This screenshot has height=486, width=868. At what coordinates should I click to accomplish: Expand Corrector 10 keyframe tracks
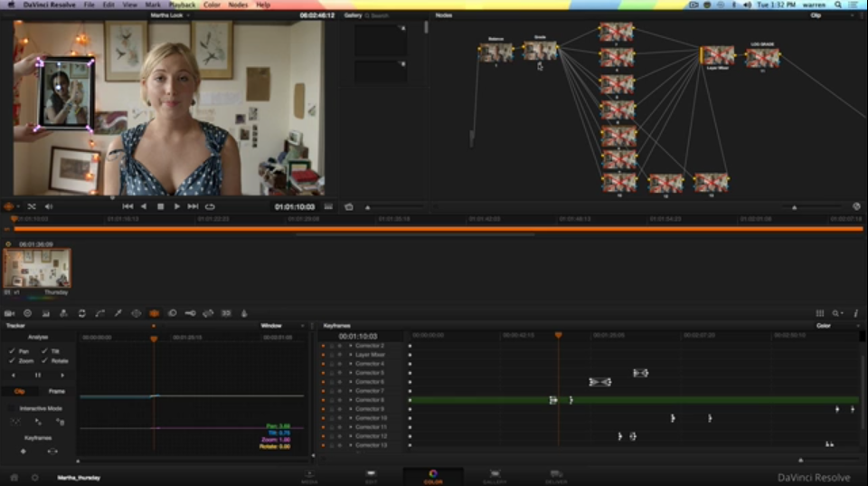pyautogui.click(x=351, y=418)
